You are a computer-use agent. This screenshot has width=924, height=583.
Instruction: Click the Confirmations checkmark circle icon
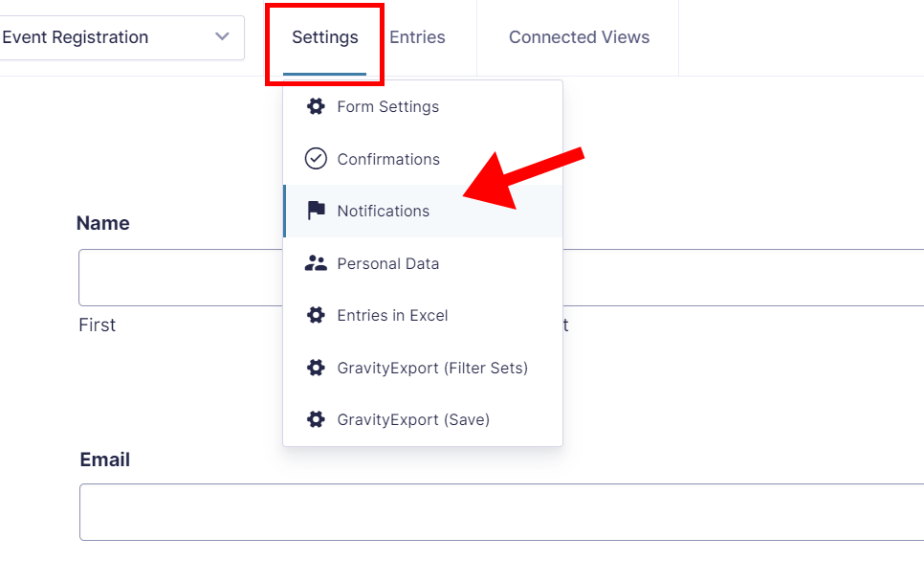tap(316, 159)
